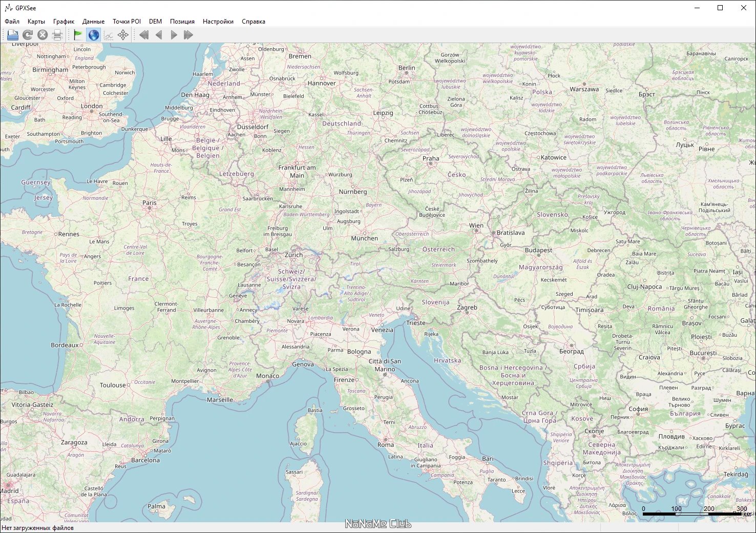Go to previous file with left arrow button
756x533 pixels.
pos(159,34)
